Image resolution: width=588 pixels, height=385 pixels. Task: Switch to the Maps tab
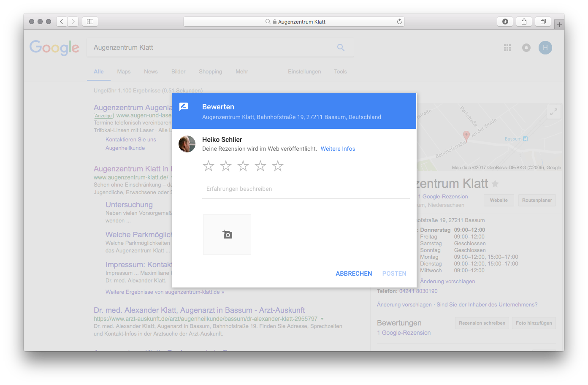[124, 72]
